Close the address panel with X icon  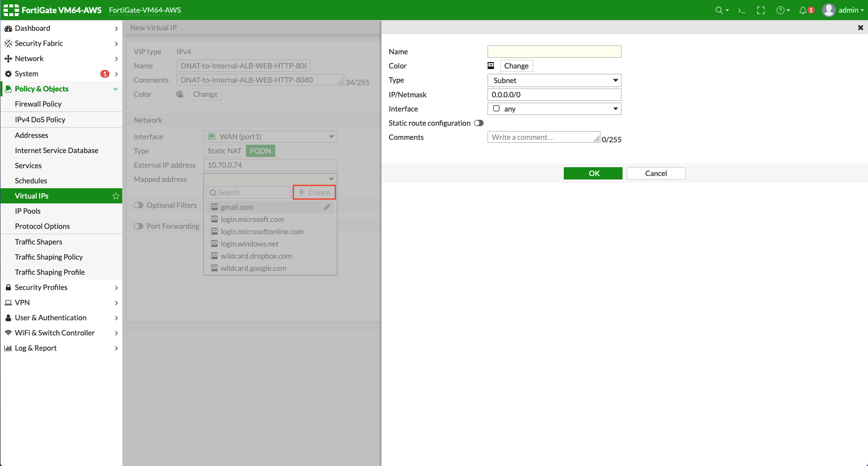860,28
